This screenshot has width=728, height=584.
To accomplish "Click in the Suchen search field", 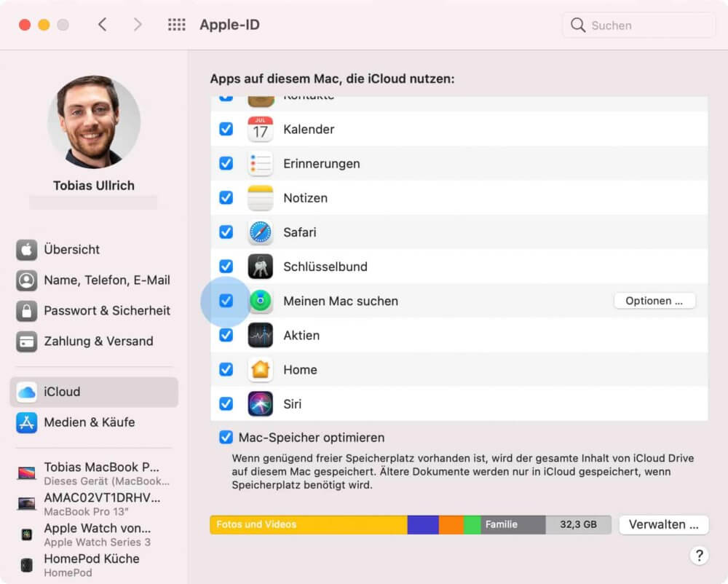I will pyautogui.click(x=639, y=25).
